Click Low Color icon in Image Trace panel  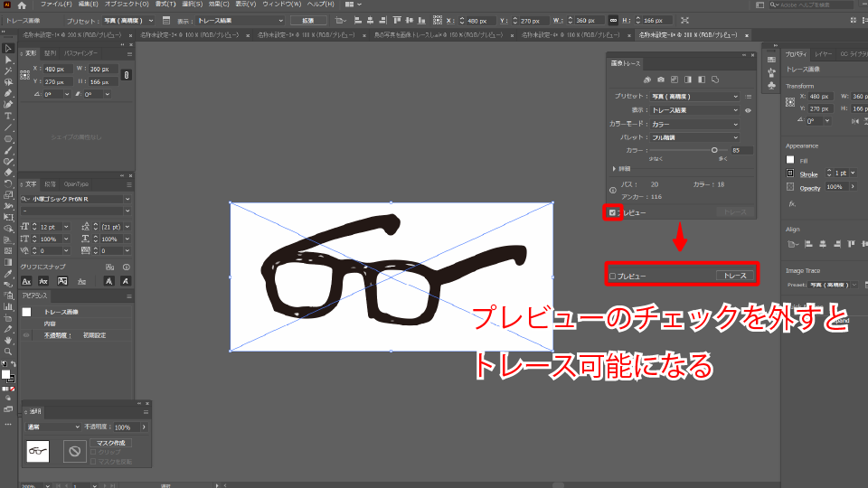click(675, 80)
